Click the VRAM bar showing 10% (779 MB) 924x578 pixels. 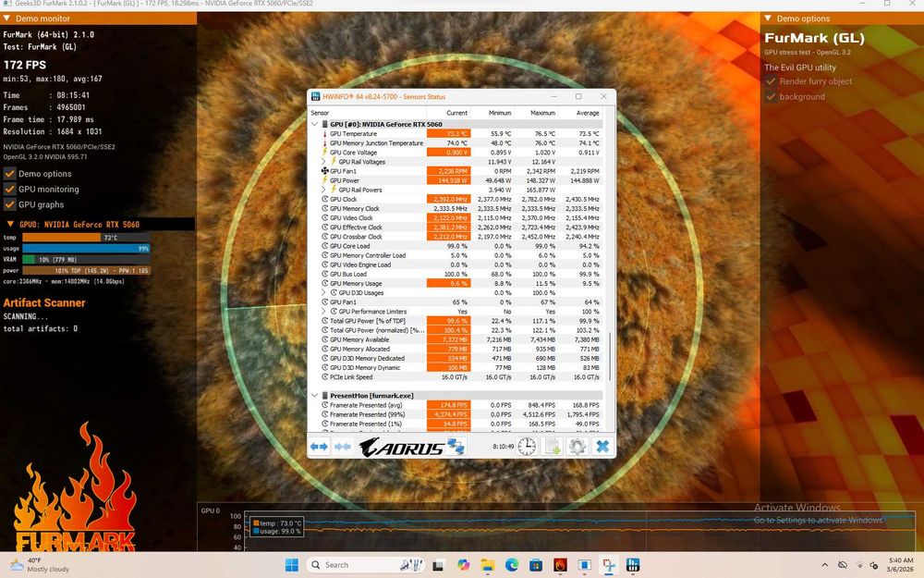pyautogui.click(x=86, y=259)
